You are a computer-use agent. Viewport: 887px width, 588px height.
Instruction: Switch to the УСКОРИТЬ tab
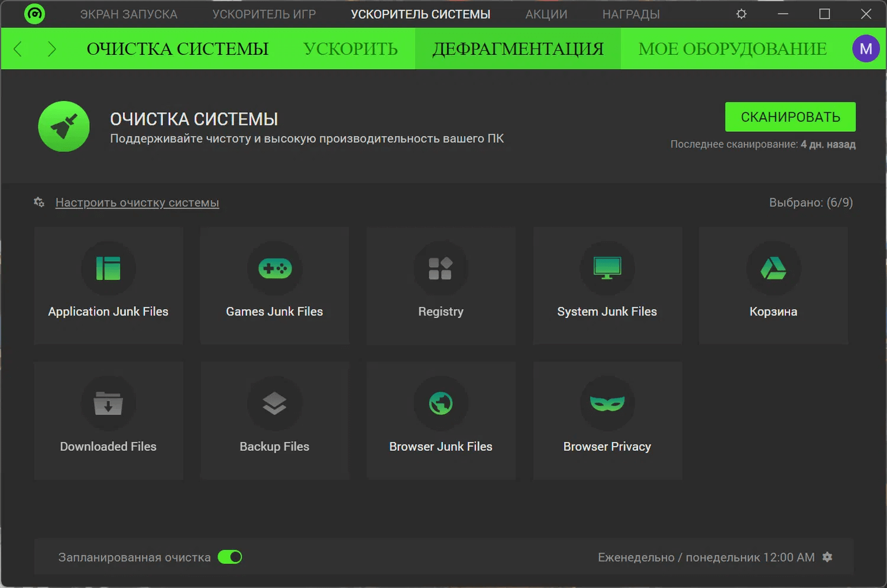(351, 49)
